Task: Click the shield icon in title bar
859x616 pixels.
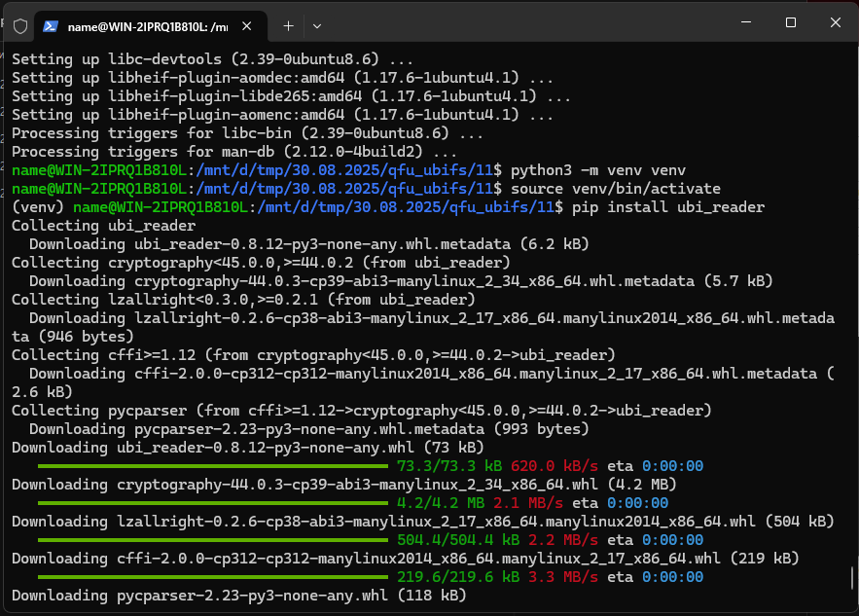Action: click(x=20, y=25)
